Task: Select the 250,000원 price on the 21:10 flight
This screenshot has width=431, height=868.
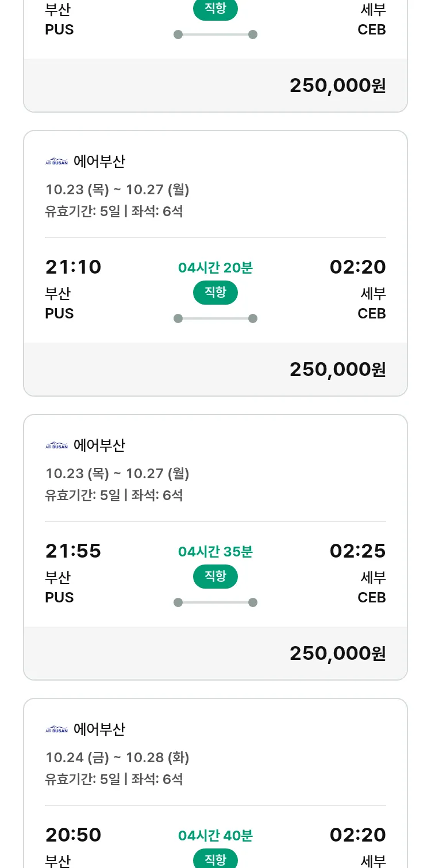Action: click(337, 370)
